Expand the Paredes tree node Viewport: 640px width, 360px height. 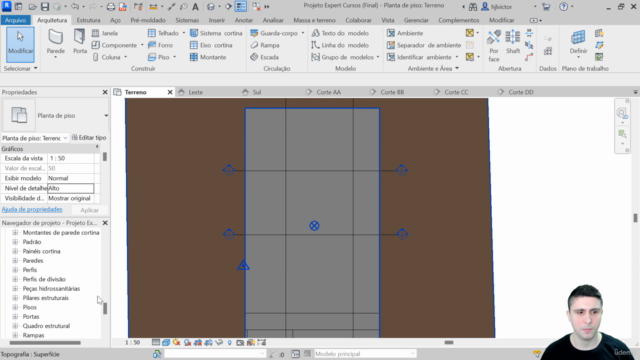[x=15, y=260]
